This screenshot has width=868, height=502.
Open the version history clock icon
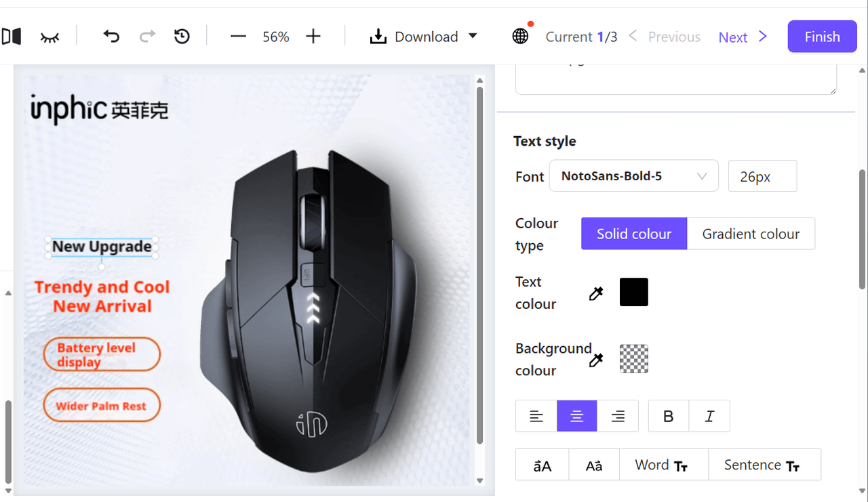tap(182, 37)
